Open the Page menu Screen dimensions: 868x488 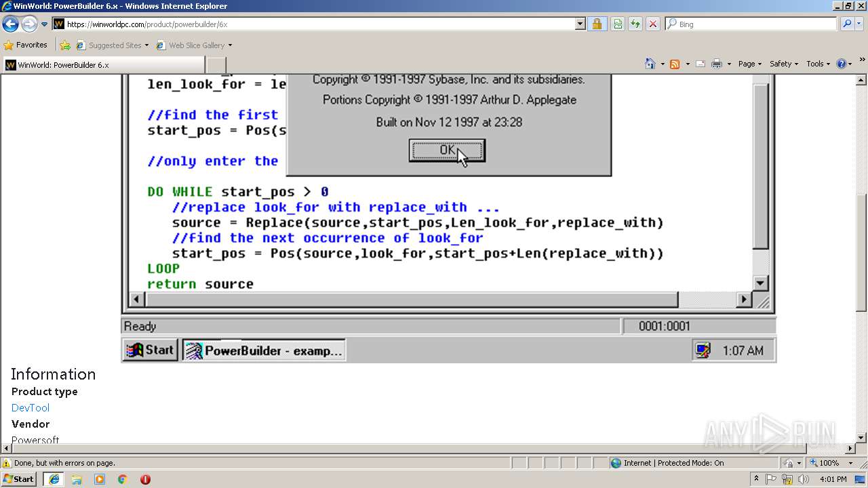[749, 64]
